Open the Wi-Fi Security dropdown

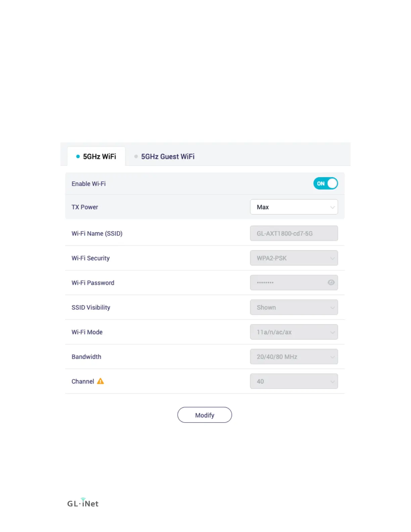coord(294,258)
